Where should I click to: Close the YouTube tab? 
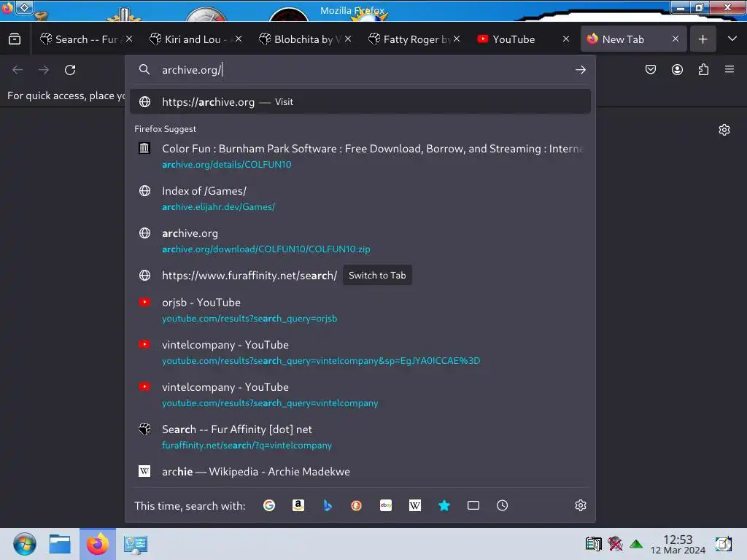[x=566, y=39]
